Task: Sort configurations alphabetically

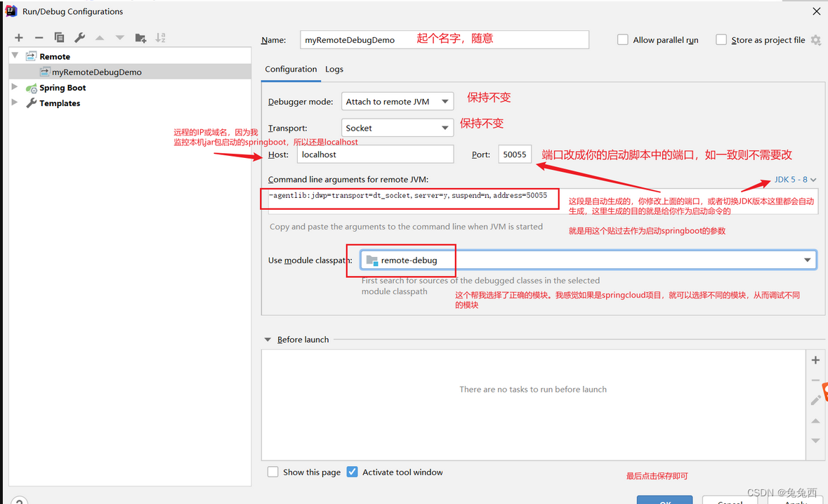Action: click(161, 37)
